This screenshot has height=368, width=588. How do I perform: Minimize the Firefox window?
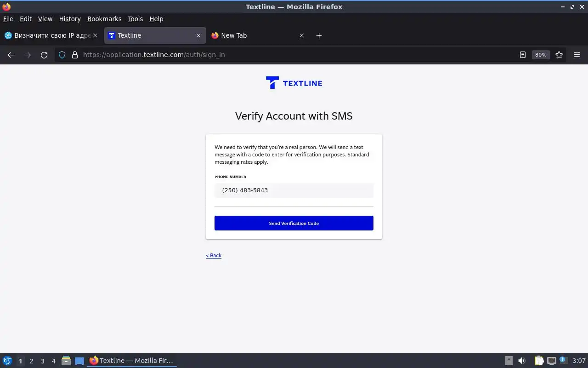coord(563,7)
